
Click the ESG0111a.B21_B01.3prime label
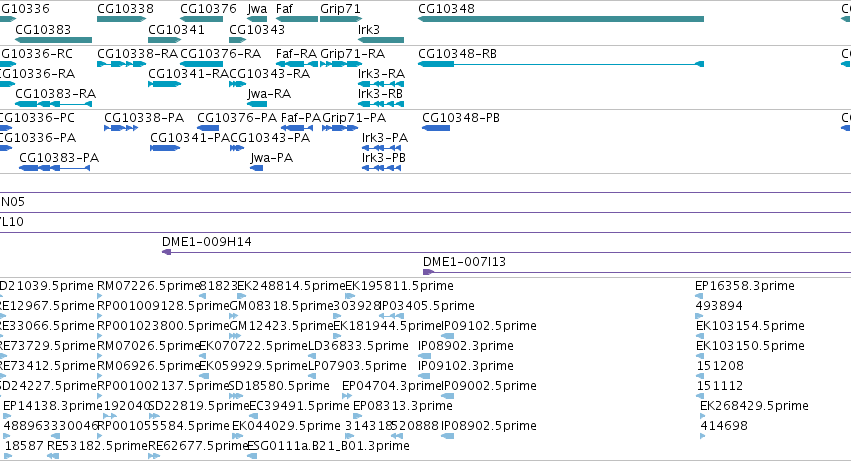328,446
